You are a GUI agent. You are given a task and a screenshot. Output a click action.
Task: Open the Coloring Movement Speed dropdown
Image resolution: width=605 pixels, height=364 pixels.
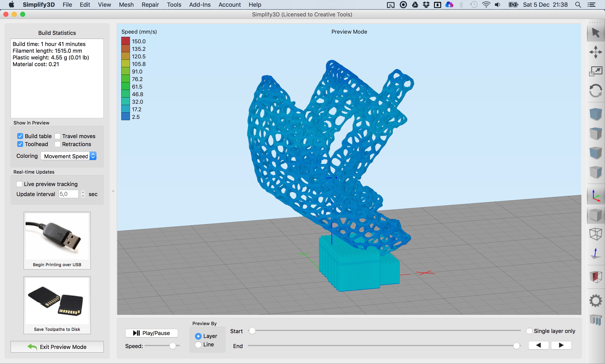coord(68,156)
